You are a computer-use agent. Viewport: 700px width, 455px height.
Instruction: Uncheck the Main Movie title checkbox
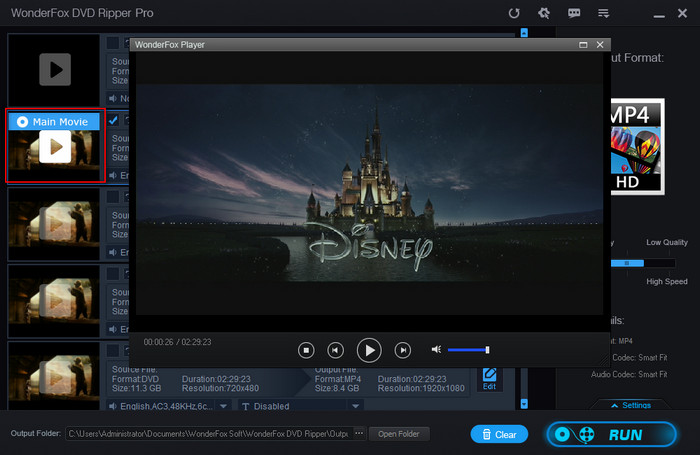(114, 121)
